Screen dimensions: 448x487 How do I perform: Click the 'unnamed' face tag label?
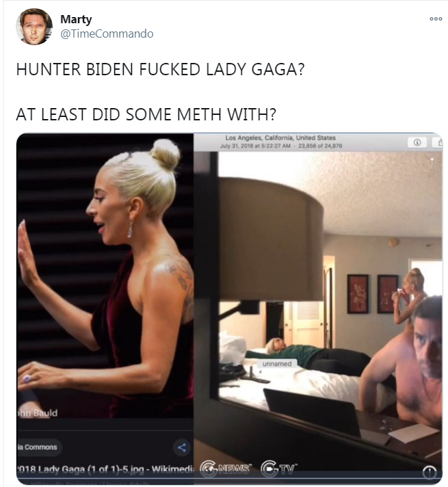(x=277, y=364)
